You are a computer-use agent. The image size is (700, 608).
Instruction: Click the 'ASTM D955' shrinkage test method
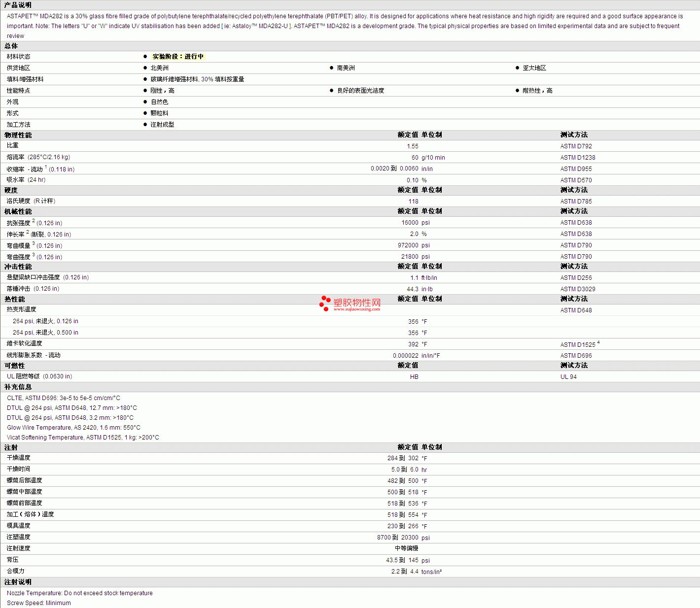click(x=576, y=169)
